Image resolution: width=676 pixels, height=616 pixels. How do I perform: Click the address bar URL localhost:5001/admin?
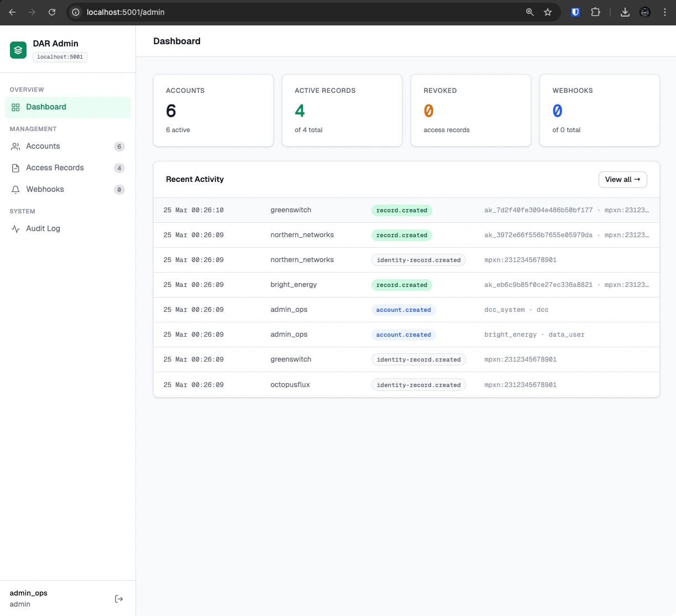pos(125,12)
